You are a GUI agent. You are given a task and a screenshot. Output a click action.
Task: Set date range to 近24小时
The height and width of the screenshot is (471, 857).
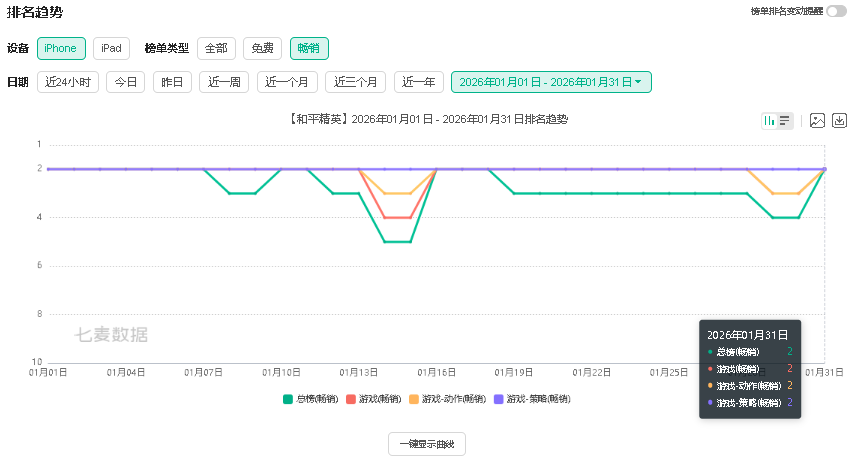coord(68,82)
